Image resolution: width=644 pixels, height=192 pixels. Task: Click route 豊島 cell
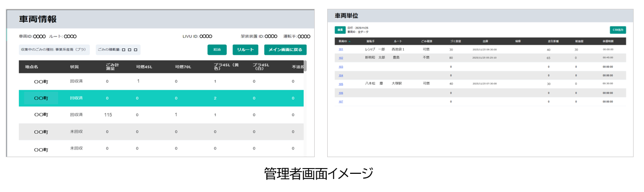pos(396,58)
